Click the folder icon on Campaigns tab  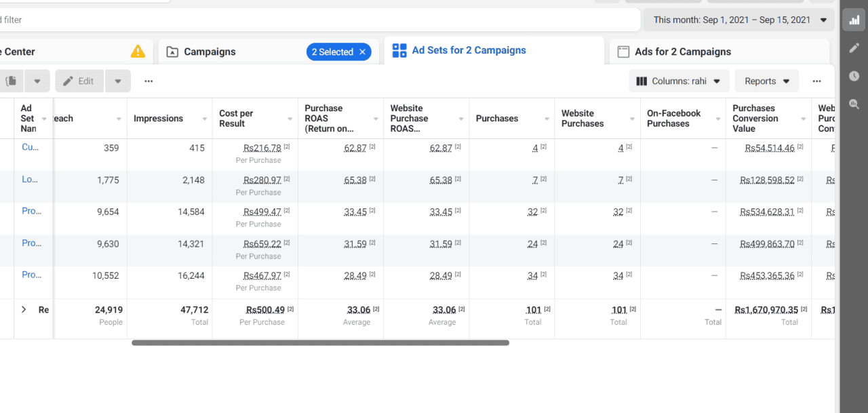pos(171,52)
